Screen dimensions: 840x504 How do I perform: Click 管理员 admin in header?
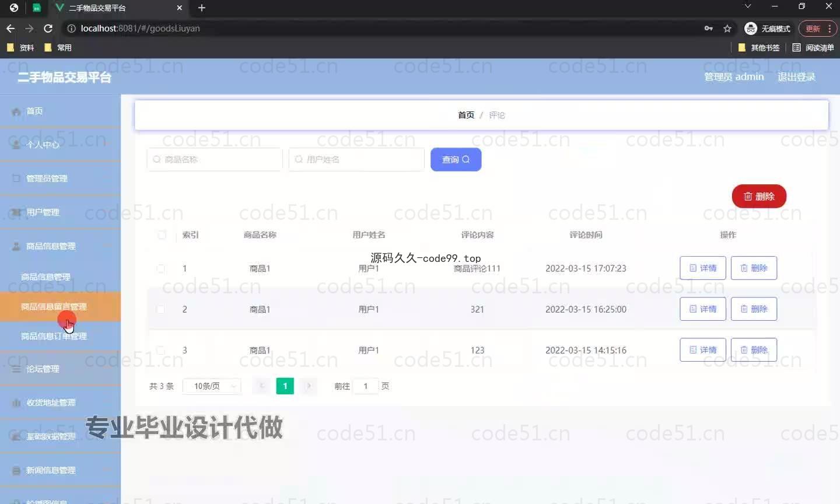coord(734,76)
